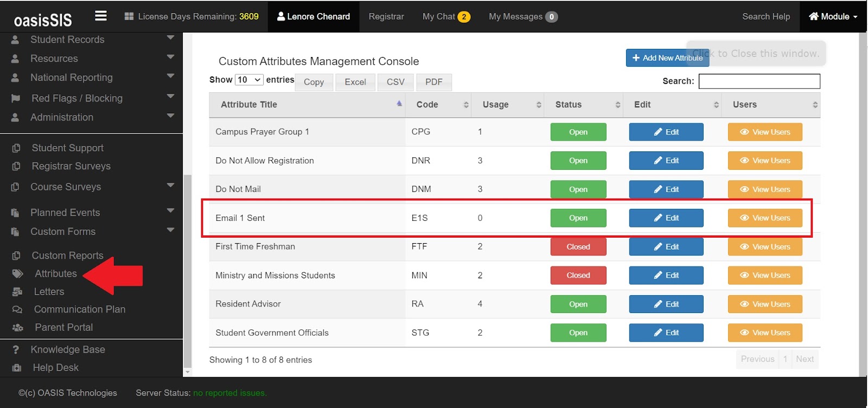Viewport: 868px width, 408px height.
Task: View users for Campus Prayer Group 1
Action: pos(765,132)
